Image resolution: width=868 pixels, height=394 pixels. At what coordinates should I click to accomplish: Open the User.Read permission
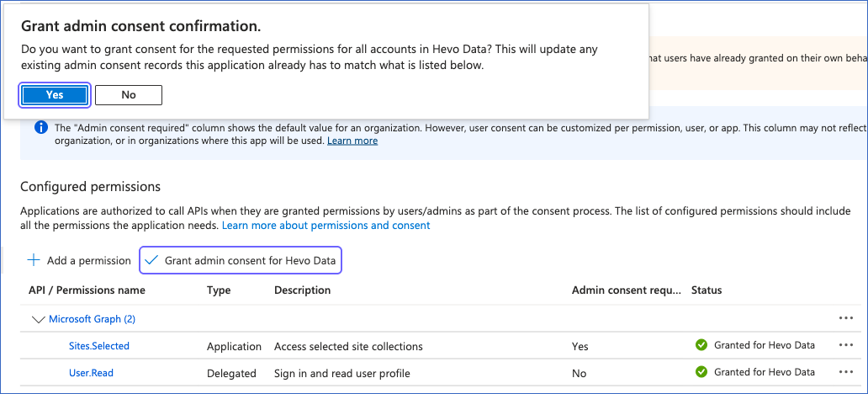91,373
